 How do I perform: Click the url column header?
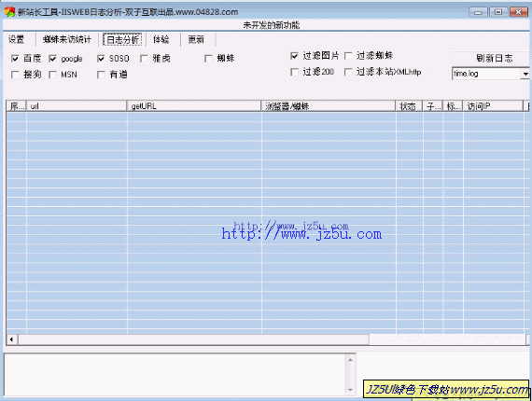77,106
